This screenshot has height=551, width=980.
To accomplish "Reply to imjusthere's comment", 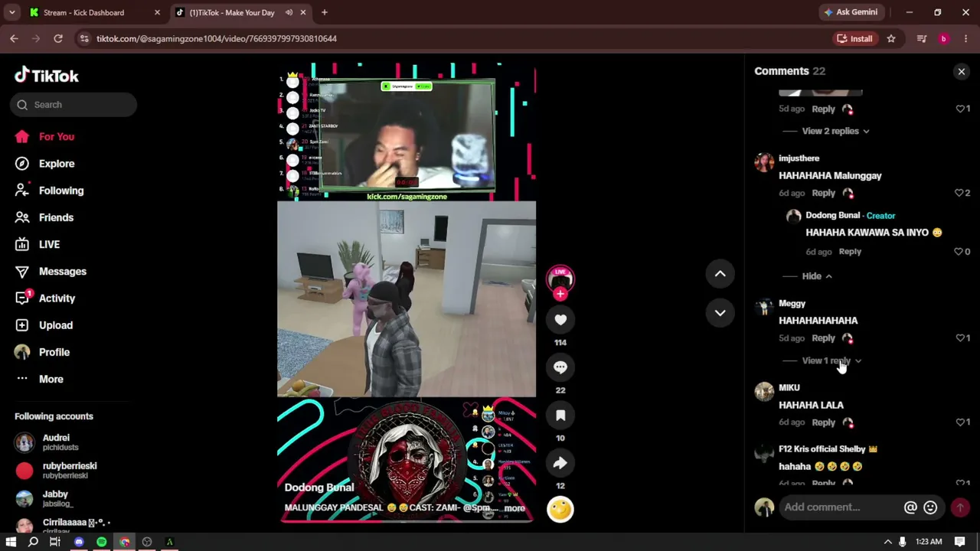I will [823, 193].
